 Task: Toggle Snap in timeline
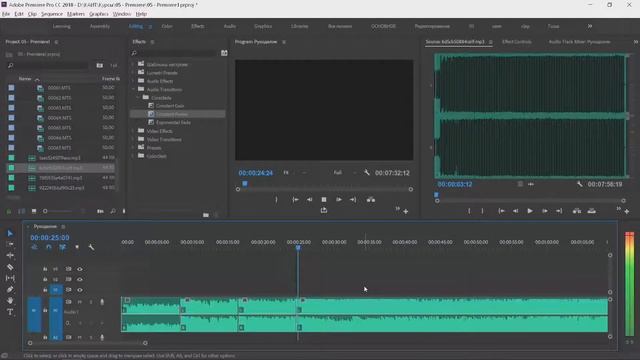[49, 247]
